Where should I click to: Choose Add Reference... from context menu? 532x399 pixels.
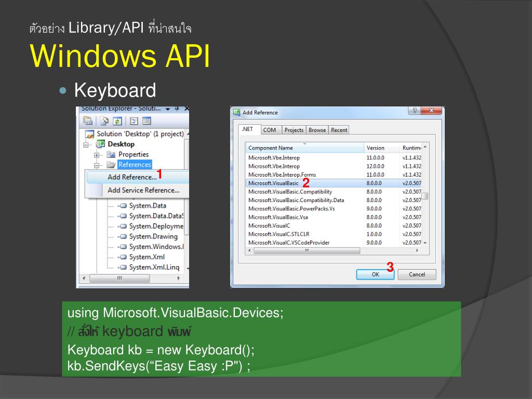[137, 177]
